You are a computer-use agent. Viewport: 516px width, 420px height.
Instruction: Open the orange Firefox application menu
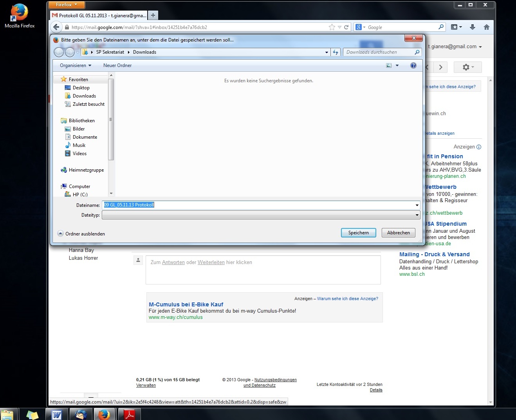(67, 5)
